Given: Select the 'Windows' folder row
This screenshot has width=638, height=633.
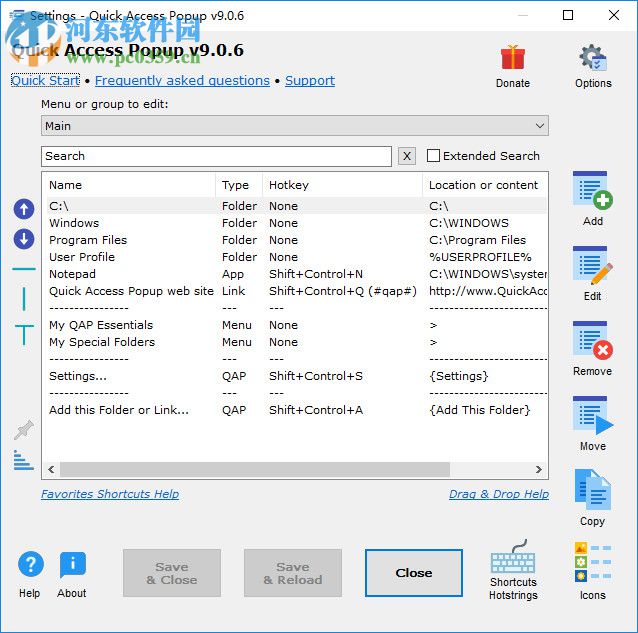Looking at the screenshot, I should (x=295, y=223).
